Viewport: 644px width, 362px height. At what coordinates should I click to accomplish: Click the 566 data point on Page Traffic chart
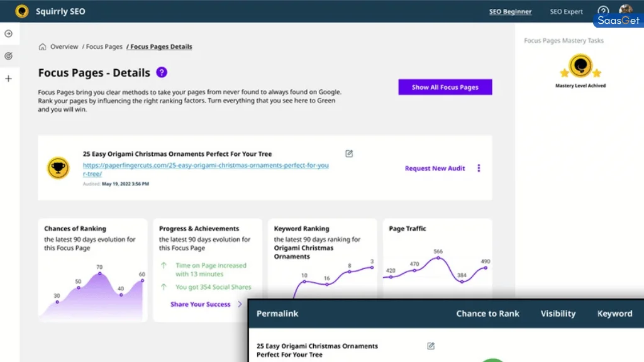coord(438,258)
